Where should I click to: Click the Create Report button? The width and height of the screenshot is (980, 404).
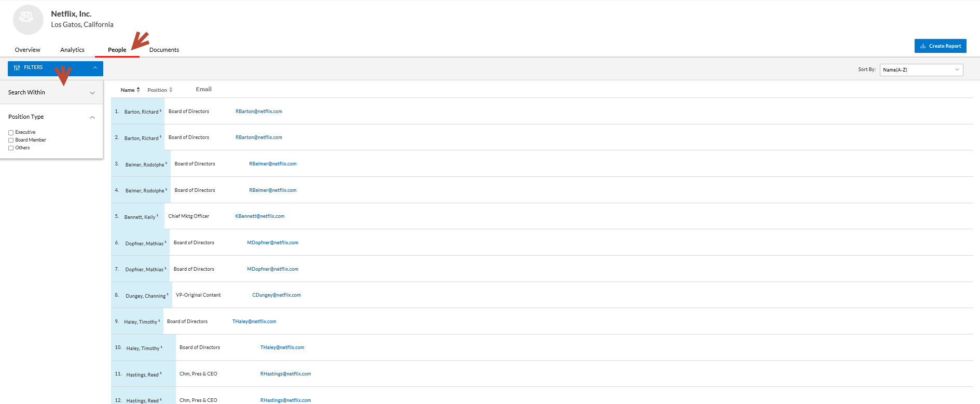940,46
